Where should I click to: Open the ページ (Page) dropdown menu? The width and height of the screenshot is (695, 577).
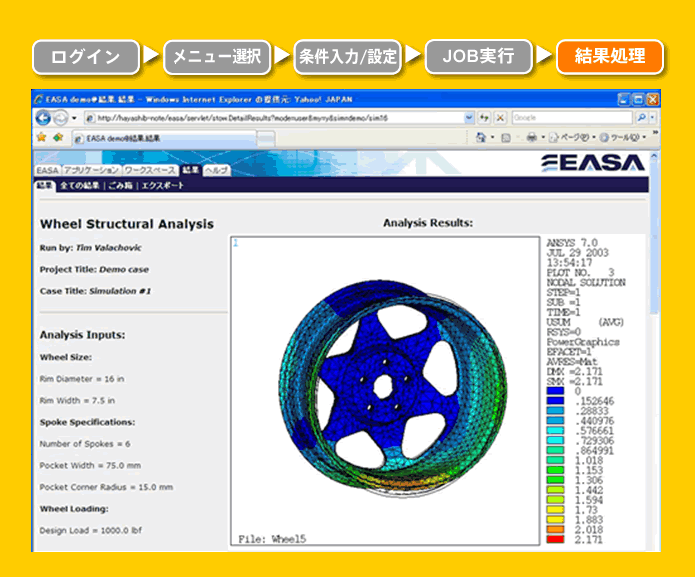(574, 137)
